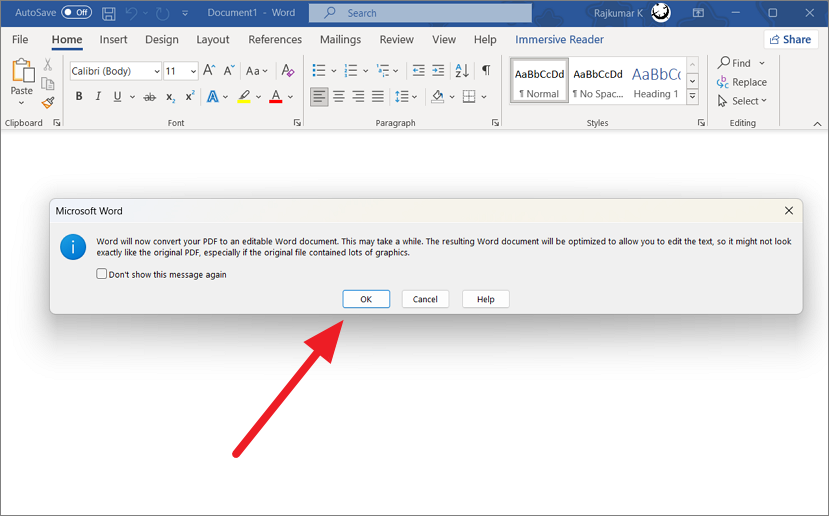The image size is (829, 516).
Task: Center align the text
Action: tap(339, 97)
